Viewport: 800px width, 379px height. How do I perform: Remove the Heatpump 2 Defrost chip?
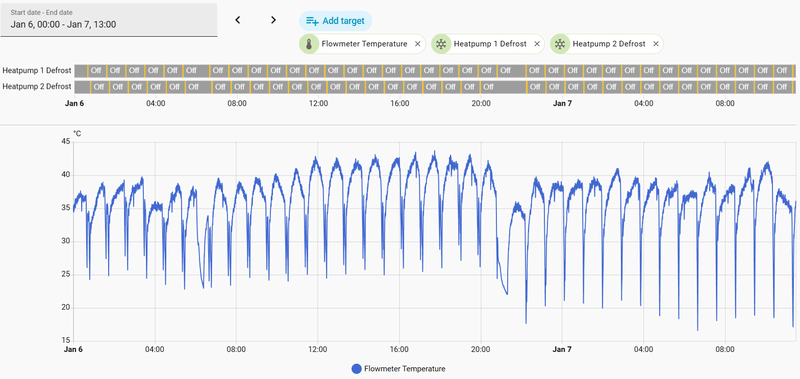pyautogui.click(x=656, y=44)
